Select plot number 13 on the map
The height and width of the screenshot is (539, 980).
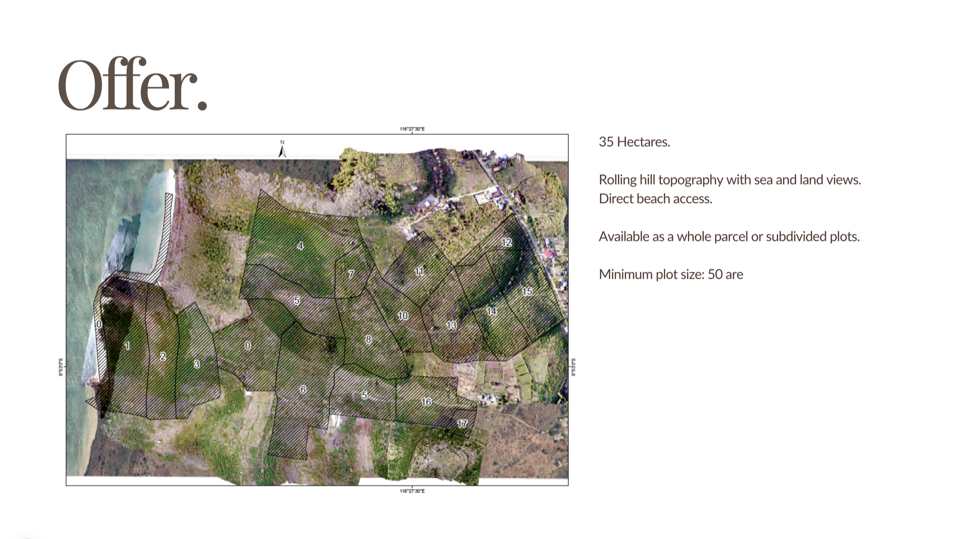tap(452, 325)
